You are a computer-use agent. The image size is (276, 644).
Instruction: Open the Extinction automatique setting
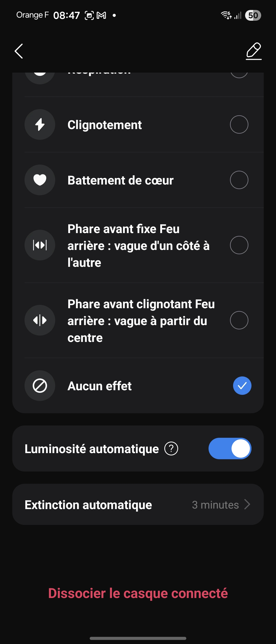88,505
